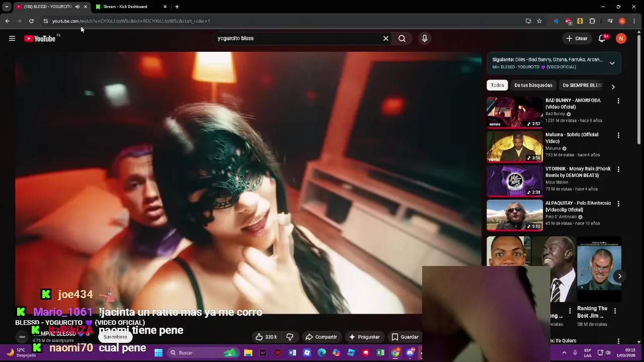Open Discord from the taskbar
This screenshot has height=362, width=644.
pyautogui.click(x=410, y=352)
